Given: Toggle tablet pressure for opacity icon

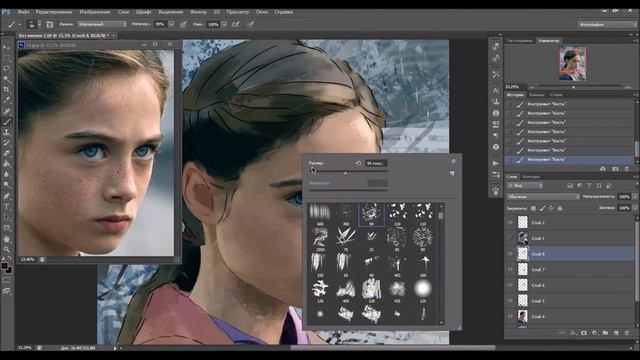Looking at the screenshot, I should [x=183, y=24].
